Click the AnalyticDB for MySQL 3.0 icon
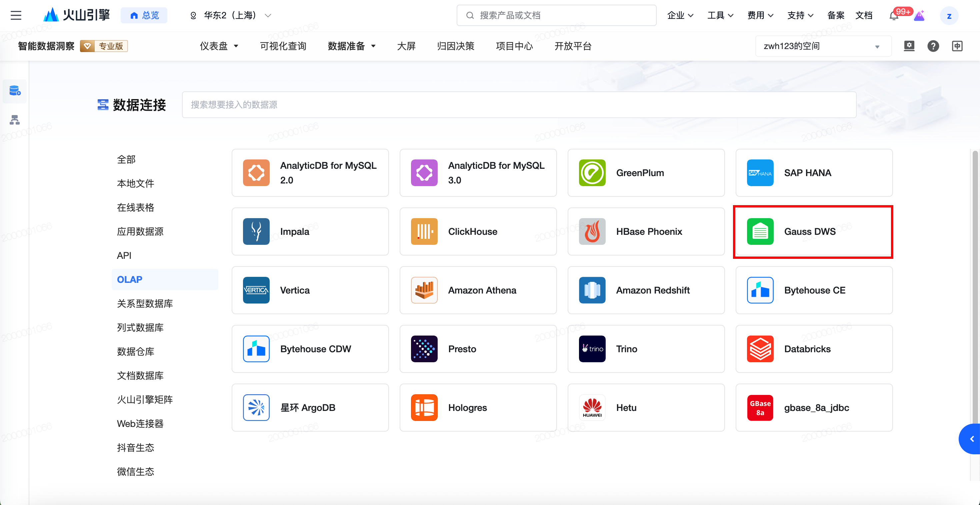 (x=424, y=173)
